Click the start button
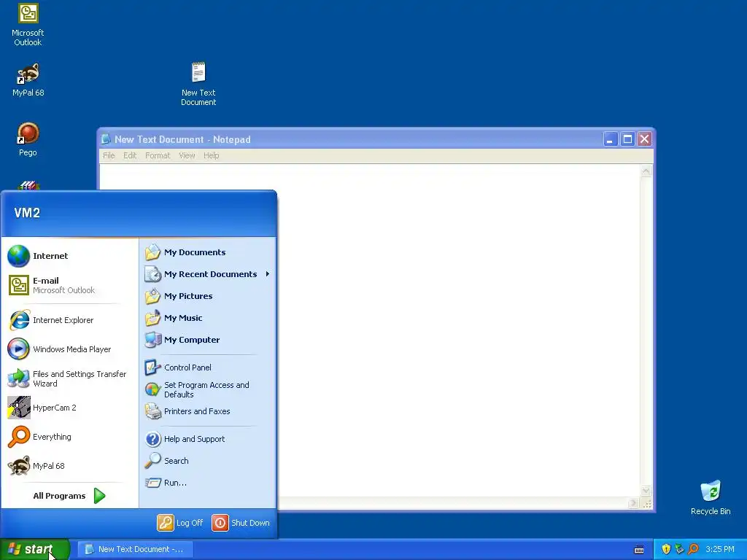Screen dimensions: 747x560 pos(35,549)
